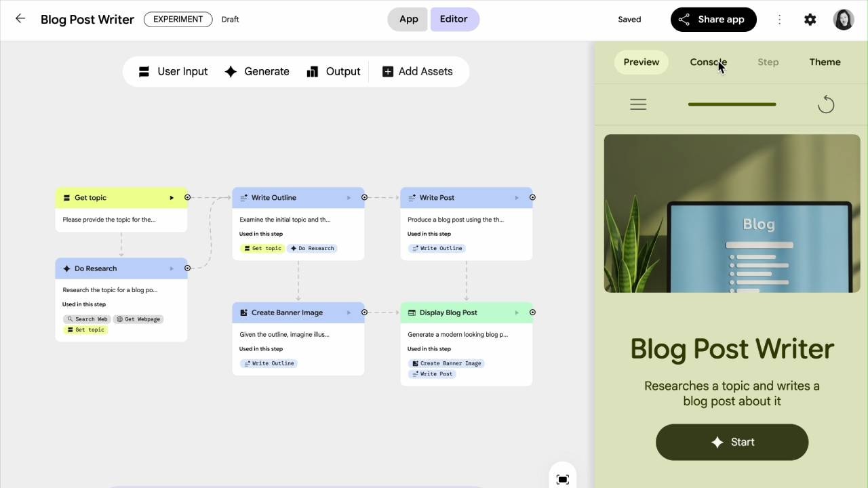Run the Get topic node play arrow
The height and width of the screenshot is (488, 868).
[172, 198]
